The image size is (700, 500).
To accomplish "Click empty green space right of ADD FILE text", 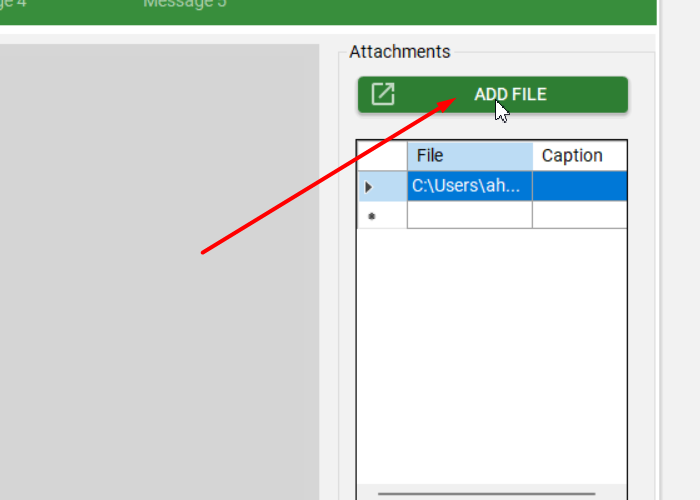I will [x=590, y=95].
